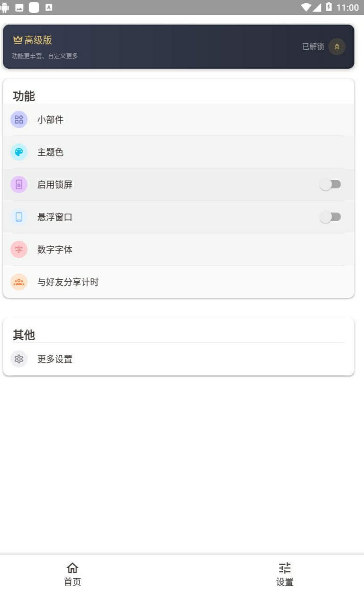
Task: Tap the number font (字) icon
Action: tap(19, 250)
